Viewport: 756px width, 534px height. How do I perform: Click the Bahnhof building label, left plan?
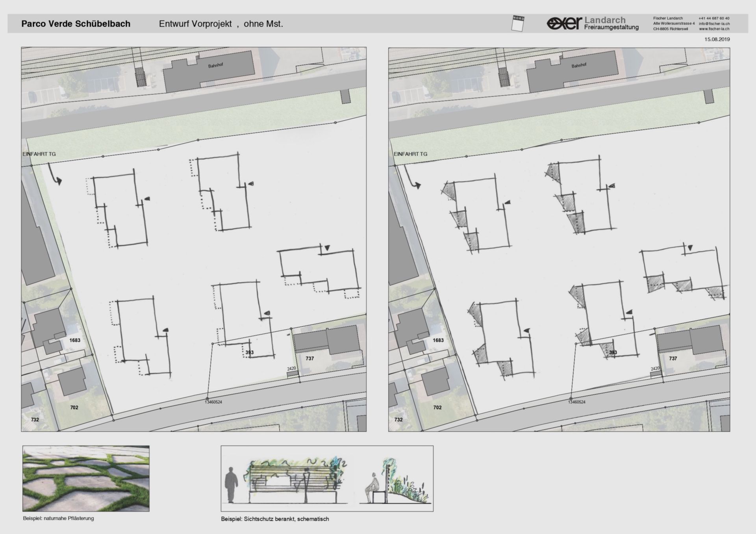215,66
